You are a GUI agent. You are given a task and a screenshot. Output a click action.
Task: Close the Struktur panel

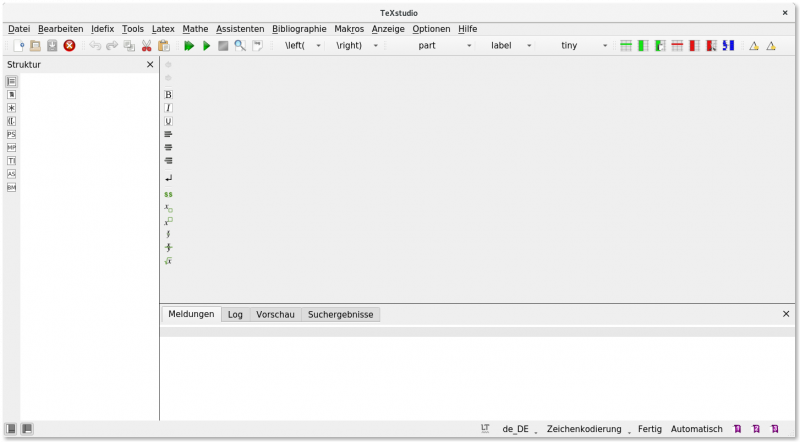coord(150,64)
